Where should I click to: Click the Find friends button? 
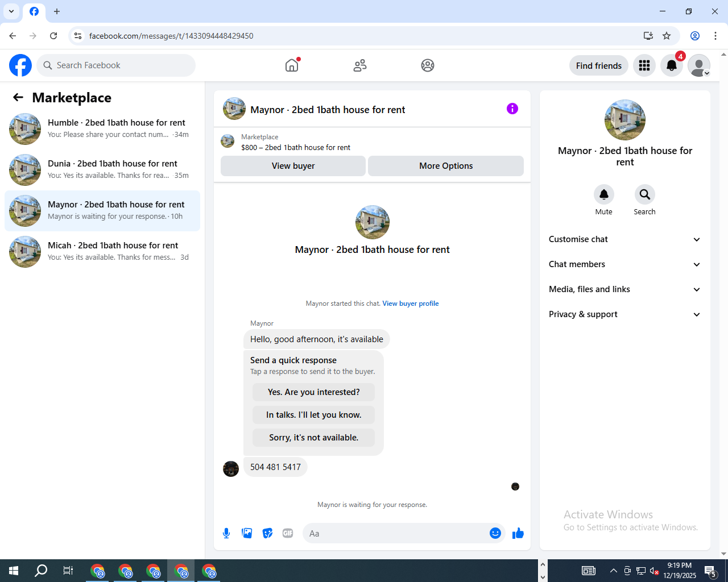coord(599,65)
